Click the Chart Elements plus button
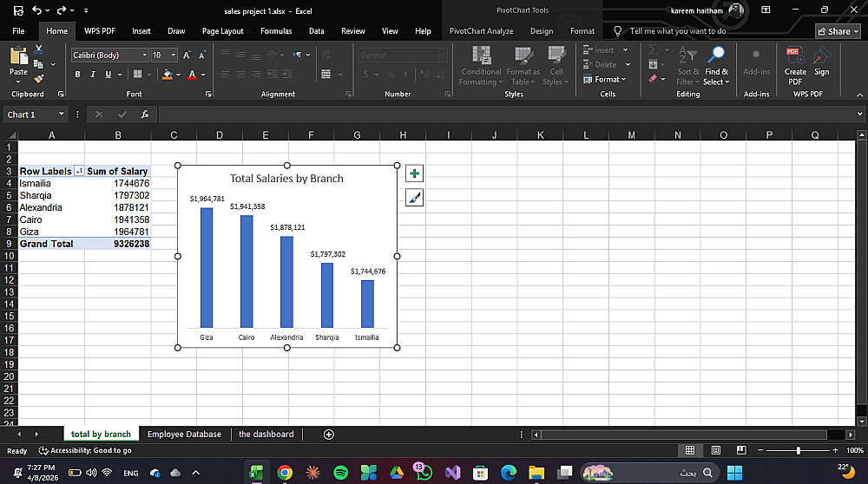This screenshot has width=868, height=484. click(414, 173)
